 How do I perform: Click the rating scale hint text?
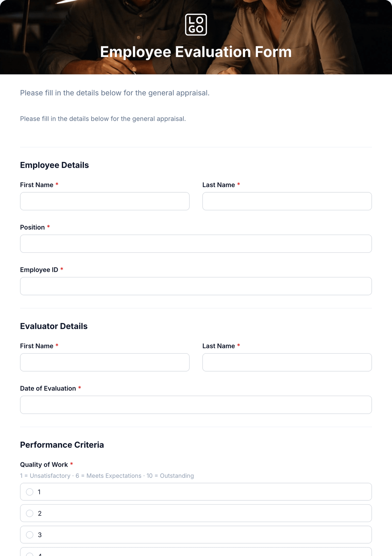(107, 476)
